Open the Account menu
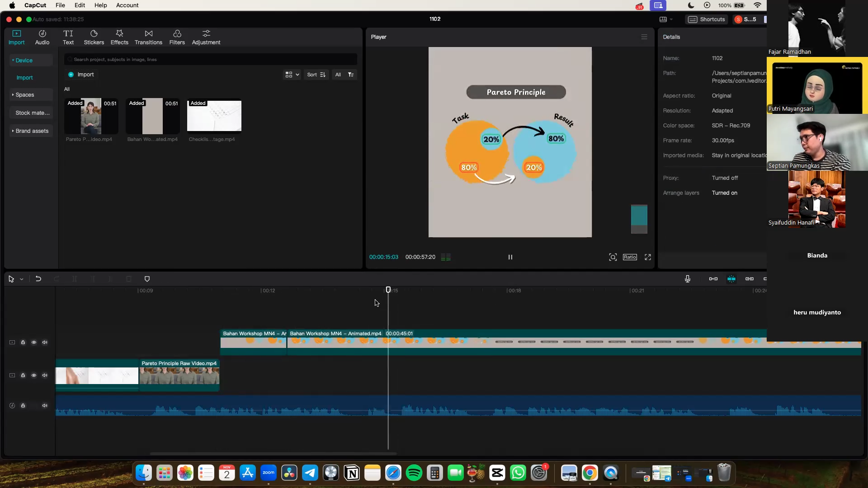Image resolution: width=868 pixels, height=488 pixels. point(127,5)
